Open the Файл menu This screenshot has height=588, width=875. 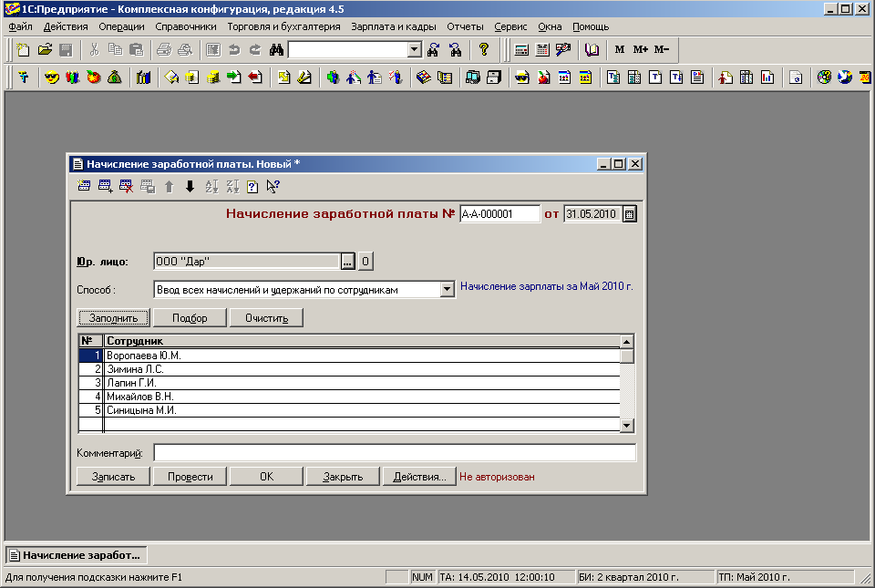[21, 26]
